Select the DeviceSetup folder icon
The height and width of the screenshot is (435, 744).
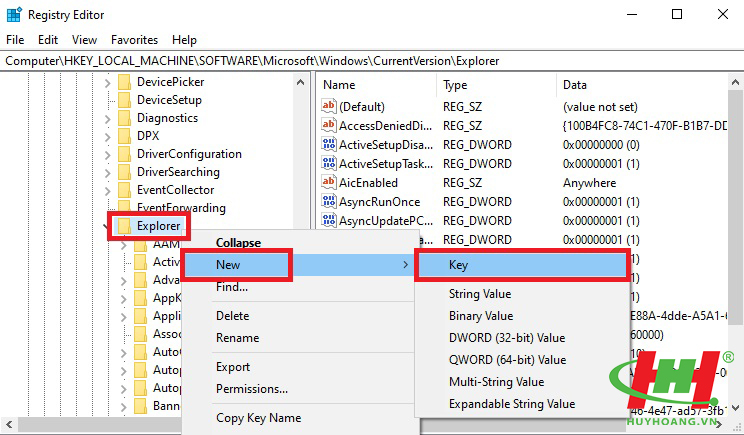tap(125, 100)
